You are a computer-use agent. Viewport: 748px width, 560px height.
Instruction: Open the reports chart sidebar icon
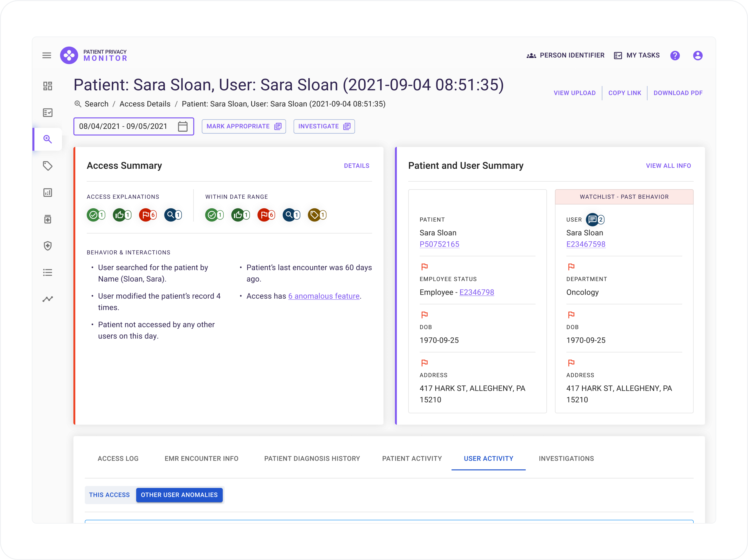click(x=48, y=192)
